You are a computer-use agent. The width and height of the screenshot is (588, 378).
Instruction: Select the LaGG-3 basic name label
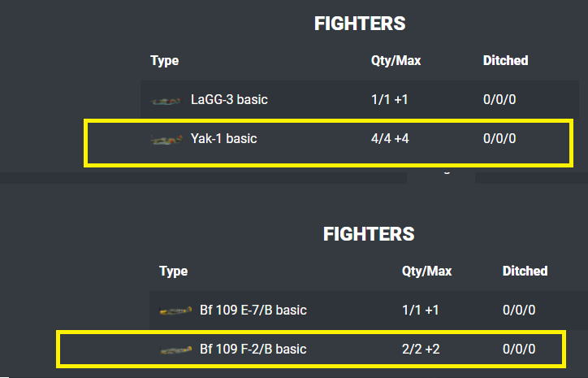click(229, 100)
